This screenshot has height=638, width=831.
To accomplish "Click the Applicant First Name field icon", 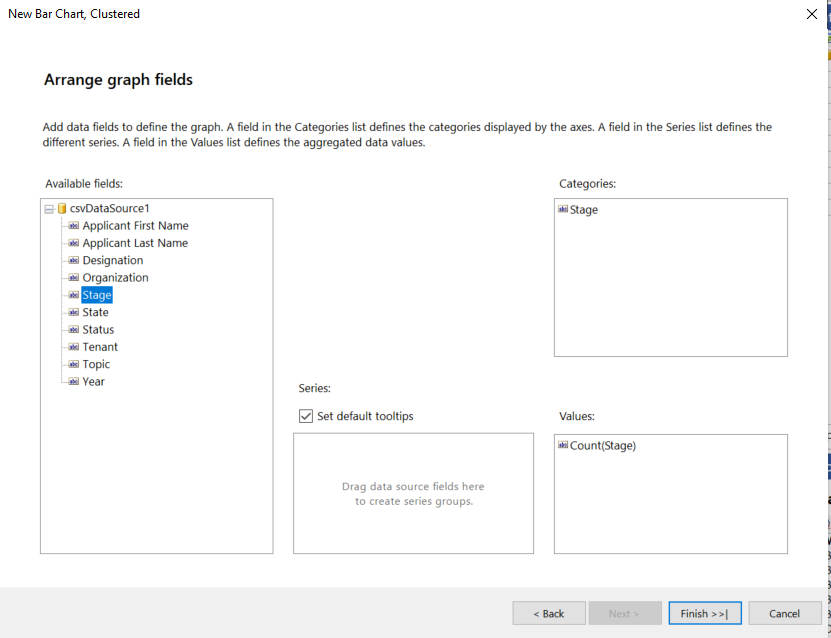I will (x=74, y=226).
